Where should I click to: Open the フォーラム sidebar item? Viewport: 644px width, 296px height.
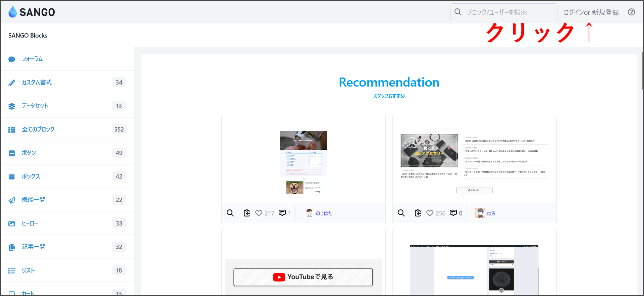[x=32, y=59]
